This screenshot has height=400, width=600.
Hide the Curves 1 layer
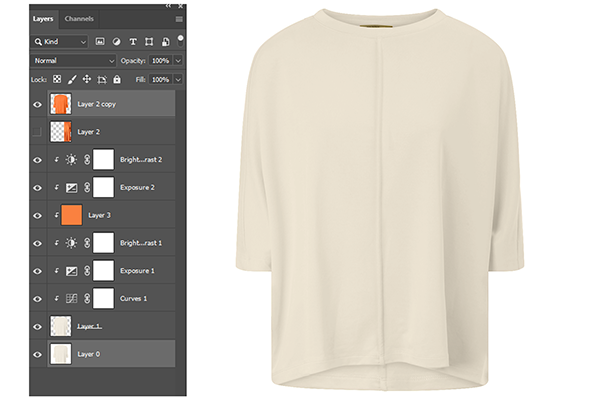pyautogui.click(x=38, y=299)
